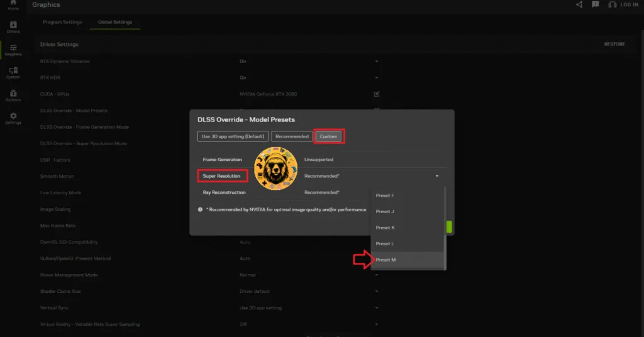Choose Preset J from list
This screenshot has height=337, width=644.
point(407,211)
